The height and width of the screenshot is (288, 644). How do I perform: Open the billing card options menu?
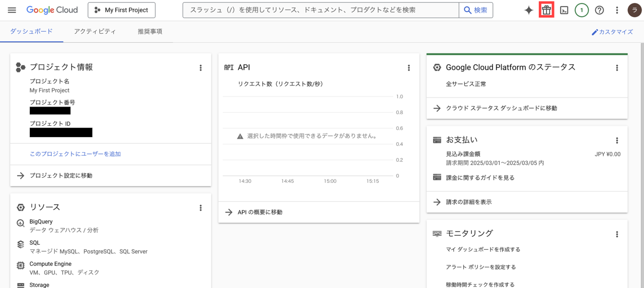(x=617, y=141)
